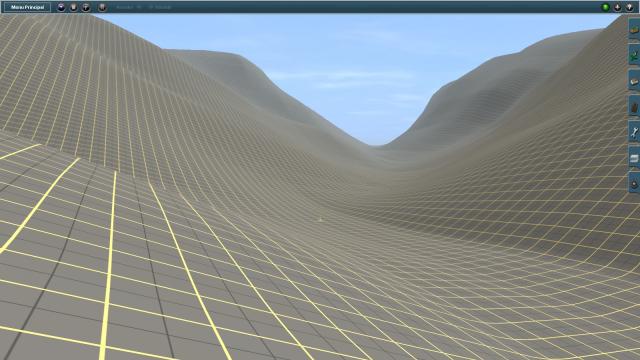Open the Tools tab with wrench icon

tap(634, 132)
